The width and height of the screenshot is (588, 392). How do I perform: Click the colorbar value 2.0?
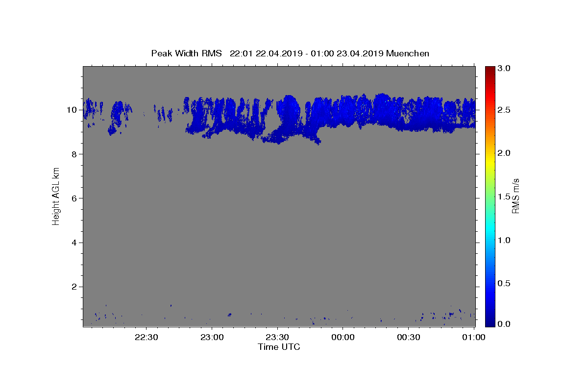tap(504, 153)
